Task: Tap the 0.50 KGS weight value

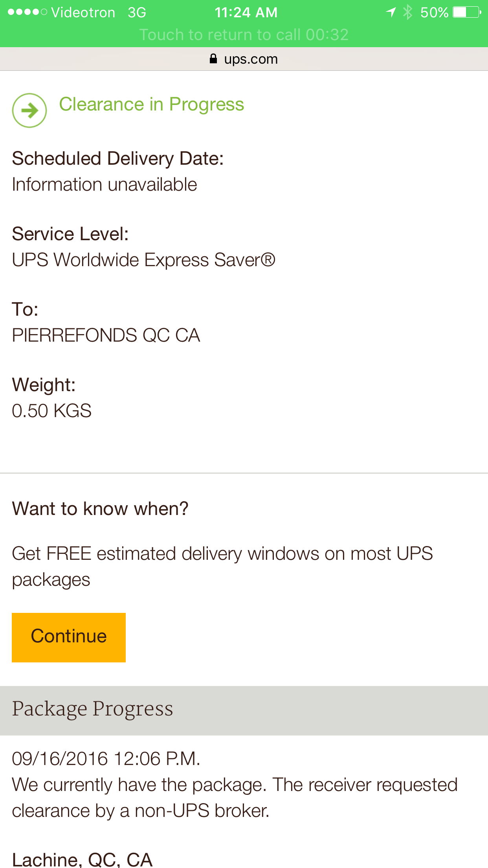Action: coord(51,411)
